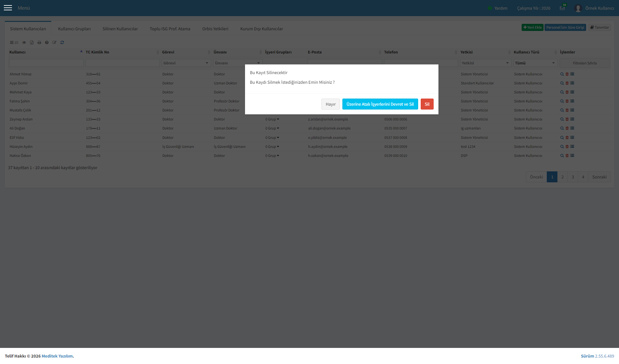Screen dimensions: 619x364
Task: Click the delete trash icon for Hatice Özkan
Action: pyautogui.click(x=567, y=156)
